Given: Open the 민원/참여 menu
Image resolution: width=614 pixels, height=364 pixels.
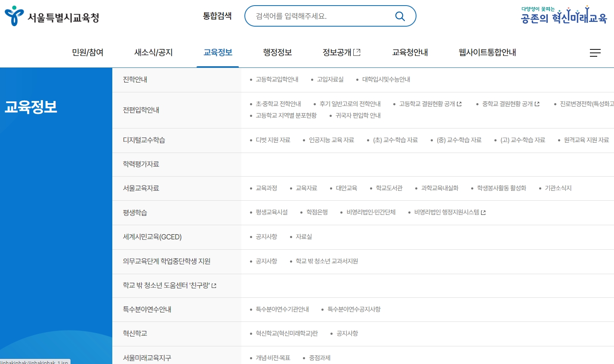Looking at the screenshot, I should click(x=88, y=52).
